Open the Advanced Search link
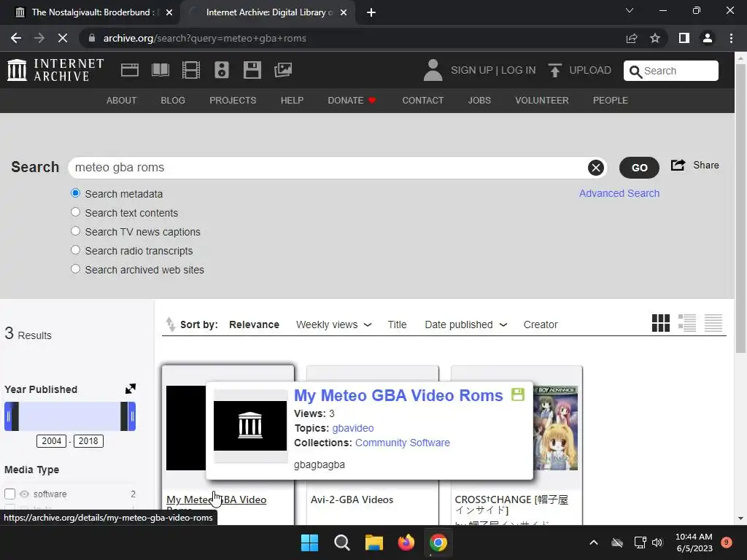Image resolution: width=747 pixels, height=560 pixels. click(619, 193)
